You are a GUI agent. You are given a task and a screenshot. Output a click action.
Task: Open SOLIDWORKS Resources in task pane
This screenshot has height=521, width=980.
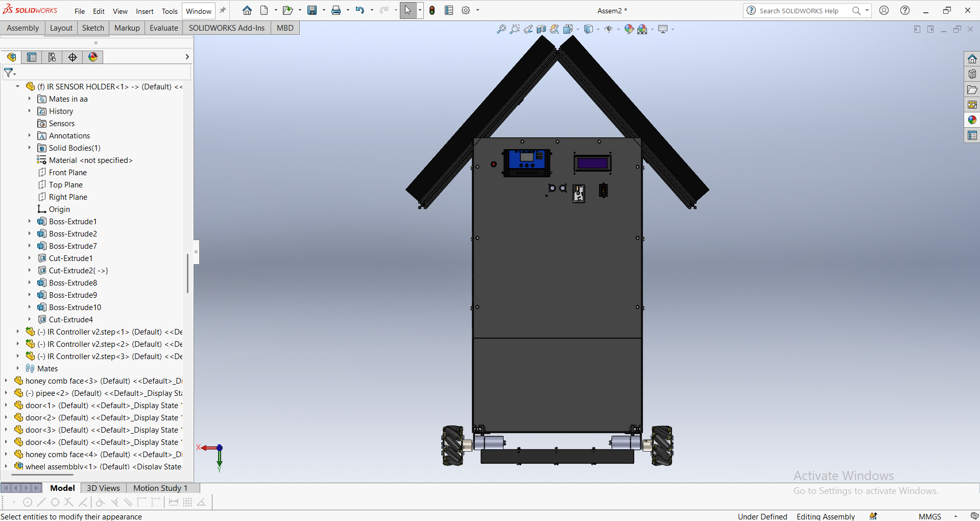tap(972, 59)
